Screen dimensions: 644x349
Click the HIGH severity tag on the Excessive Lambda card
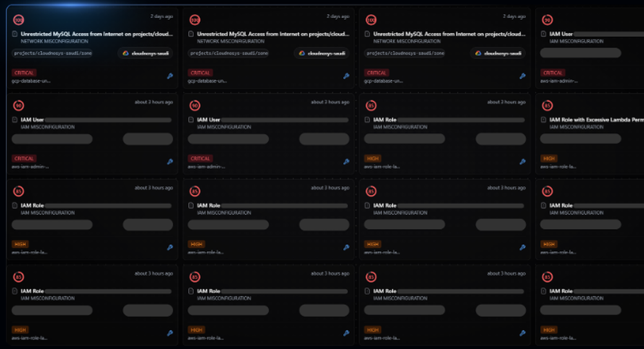point(549,158)
